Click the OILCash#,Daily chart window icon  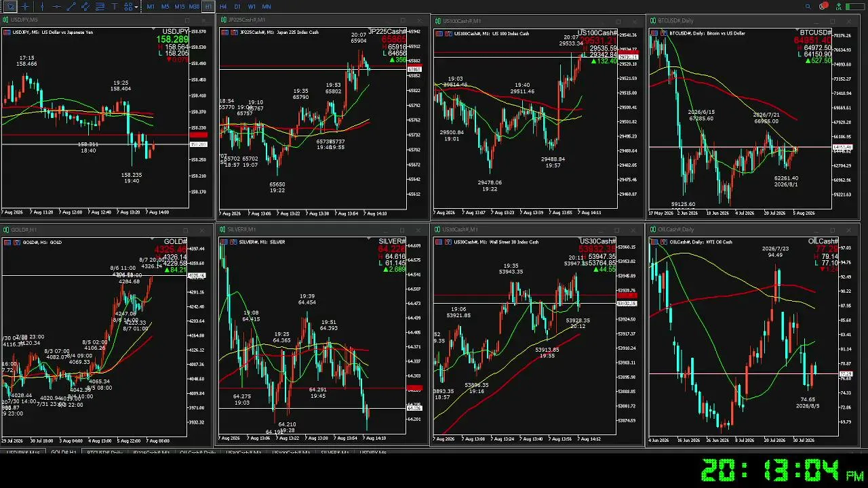tap(654, 230)
